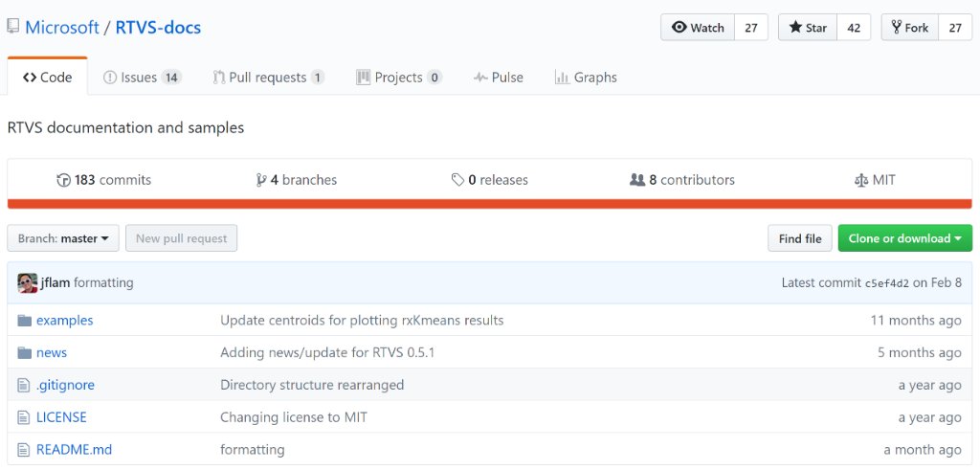
Task: Open the examples folder
Action: 64,320
